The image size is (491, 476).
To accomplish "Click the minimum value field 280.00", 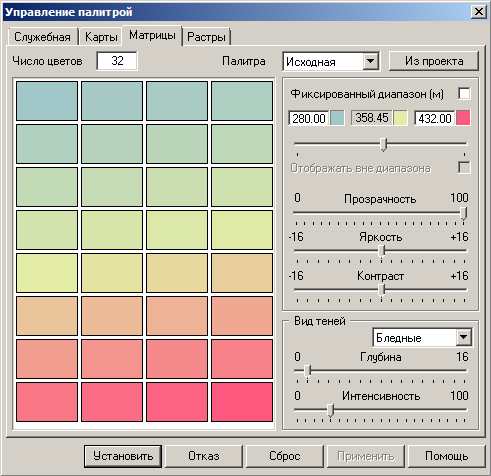I will pos(309,118).
